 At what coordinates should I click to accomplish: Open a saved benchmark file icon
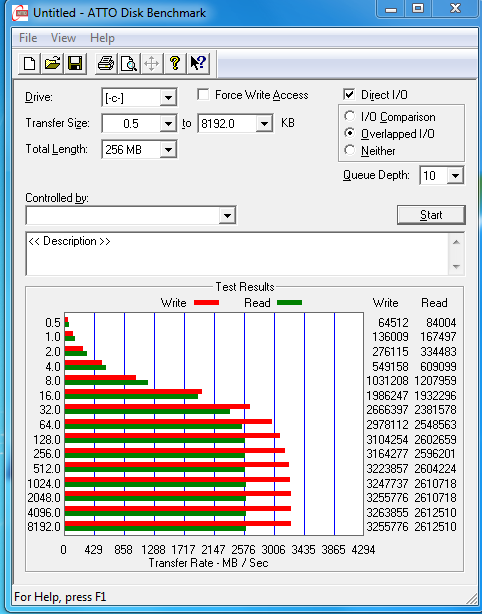point(52,63)
